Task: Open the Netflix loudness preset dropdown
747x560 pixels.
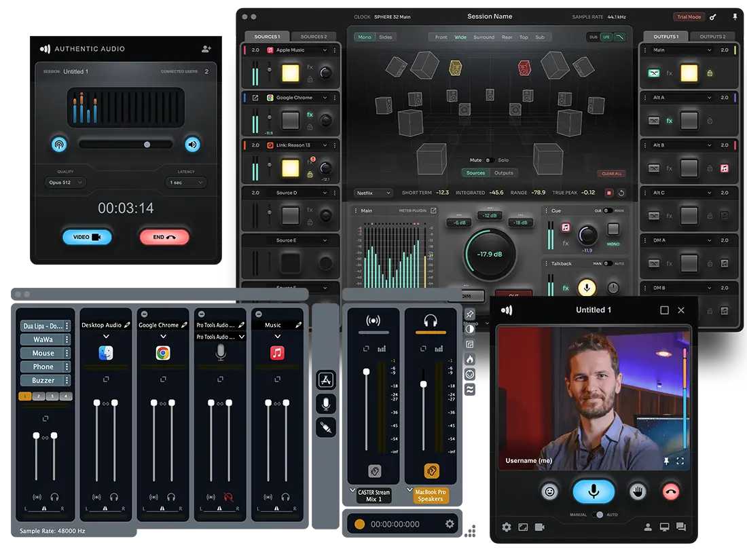Action: point(371,193)
